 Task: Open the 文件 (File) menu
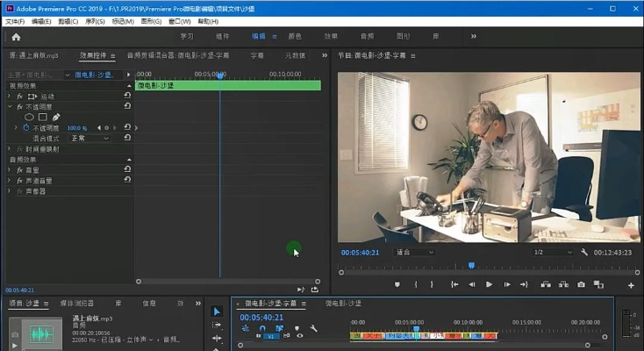[x=15, y=20]
